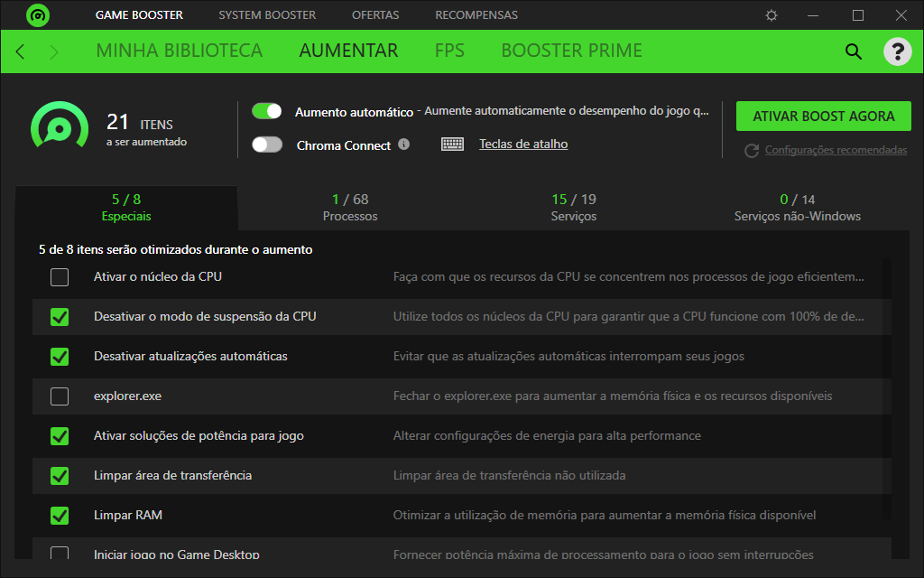The width and height of the screenshot is (924, 578).
Task: Open the Teclas de atalho link
Action: point(523,144)
